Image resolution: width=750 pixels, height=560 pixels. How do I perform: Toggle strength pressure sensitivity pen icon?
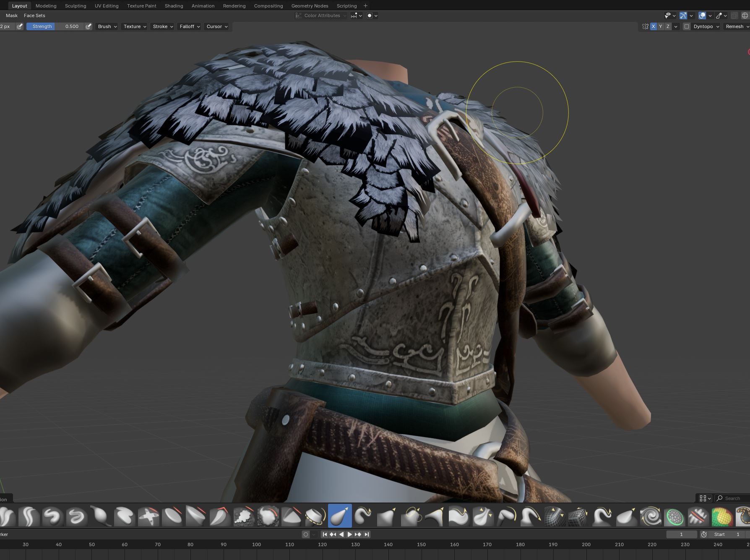tap(89, 26)
